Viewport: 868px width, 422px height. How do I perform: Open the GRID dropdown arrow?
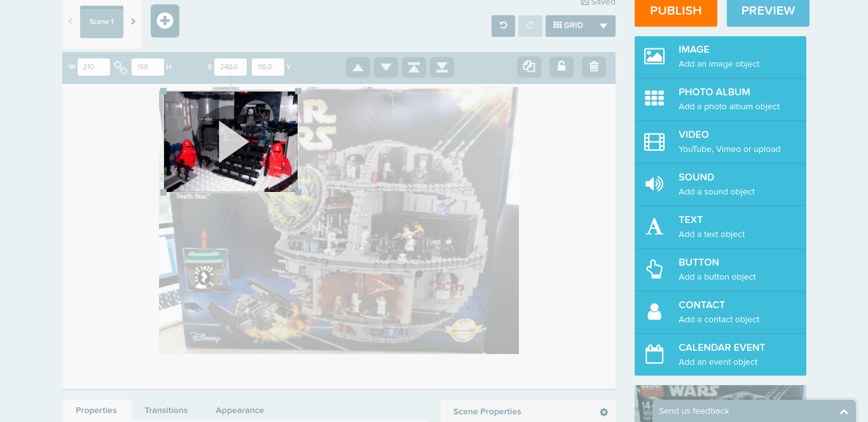click(x=603, y=26)
